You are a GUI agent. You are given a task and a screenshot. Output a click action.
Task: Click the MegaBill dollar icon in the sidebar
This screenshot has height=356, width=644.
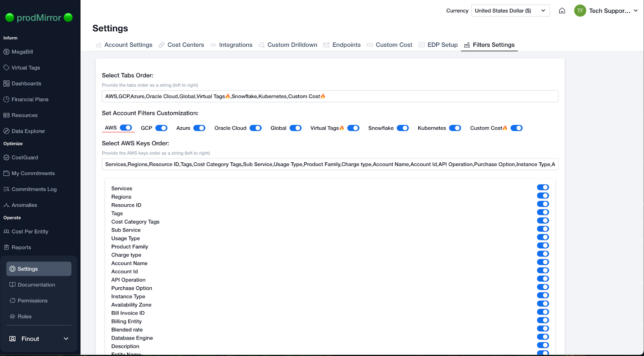pyautogui.click(x=6, y=52)
